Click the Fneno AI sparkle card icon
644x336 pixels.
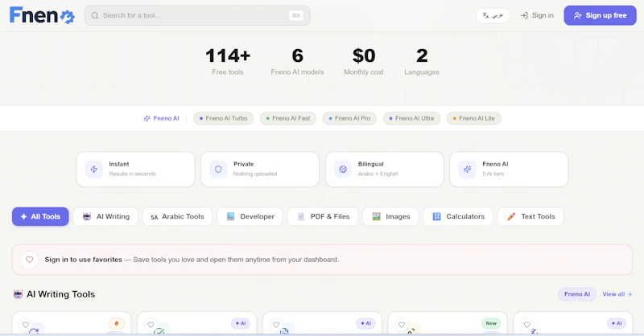click(x=468, y=169)
